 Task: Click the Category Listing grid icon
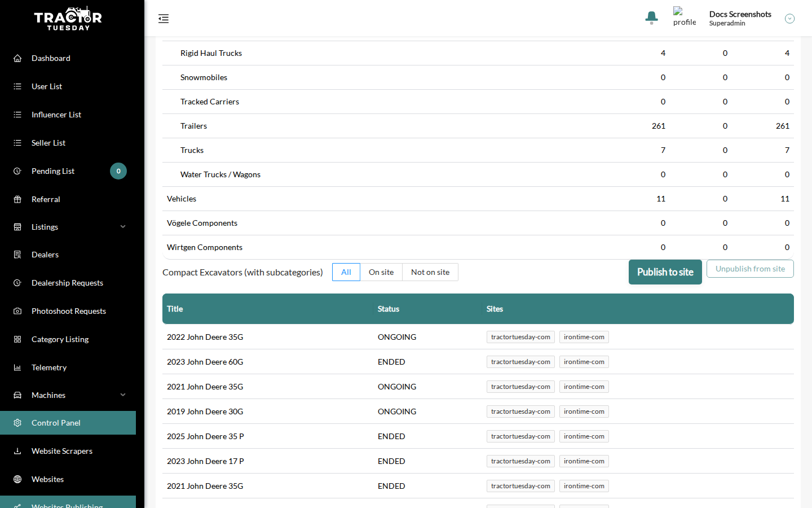pos(17,339)
